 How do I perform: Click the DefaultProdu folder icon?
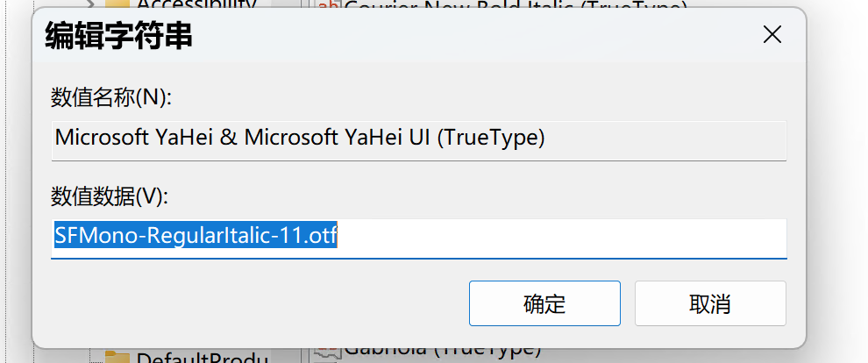pyautogui.click(x=117, y=357)
